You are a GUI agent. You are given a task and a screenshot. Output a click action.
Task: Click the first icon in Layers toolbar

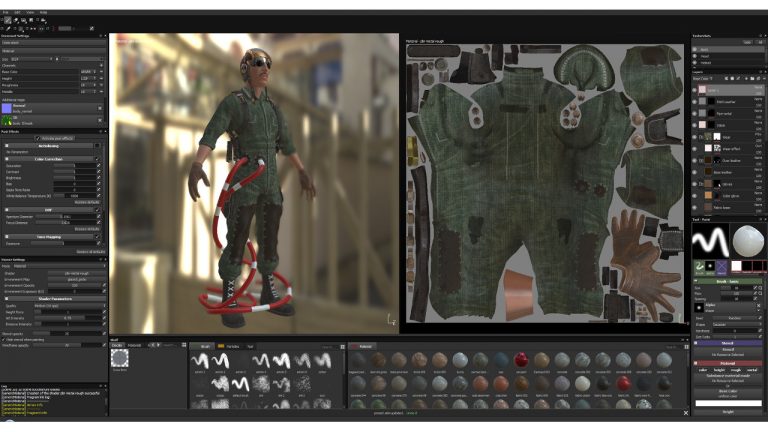click(x=726, y=78)
